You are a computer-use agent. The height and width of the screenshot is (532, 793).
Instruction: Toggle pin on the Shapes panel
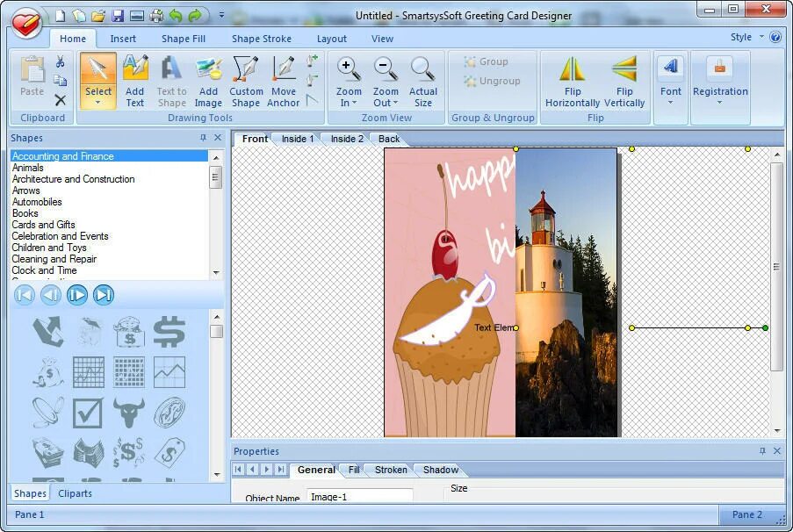[x=203, y=138]
